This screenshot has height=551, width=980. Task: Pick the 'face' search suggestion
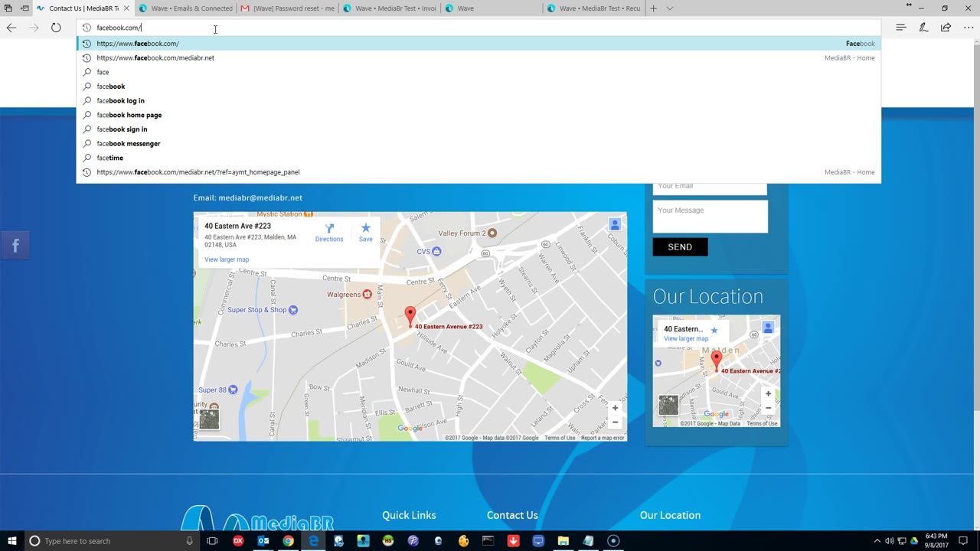(x=479, y=72)
